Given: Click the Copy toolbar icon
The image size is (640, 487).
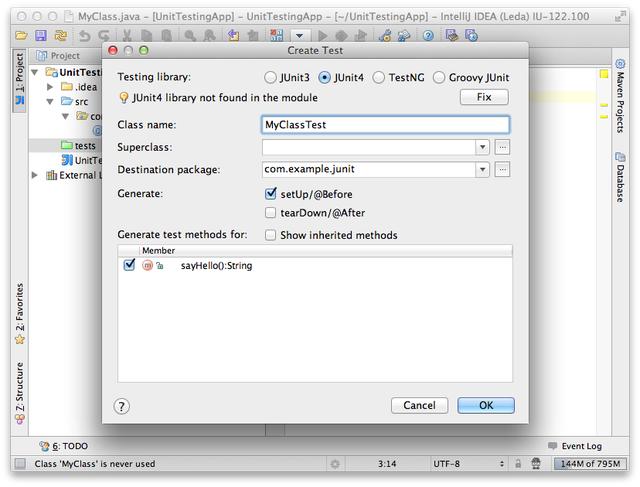Looking at the screenshot, I should click(x=146, y=36).
